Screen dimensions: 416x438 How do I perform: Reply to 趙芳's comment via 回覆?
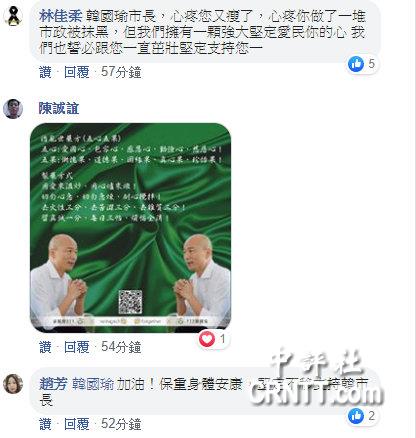77,424
